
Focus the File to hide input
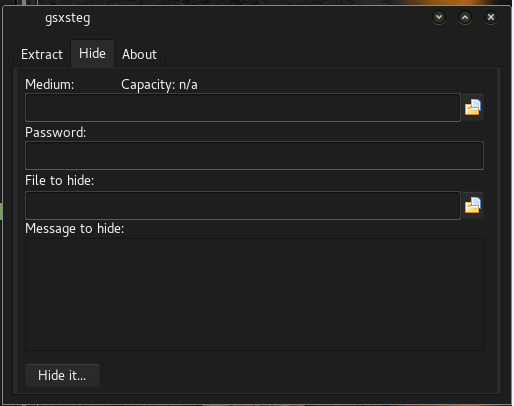tap(243, 205)
